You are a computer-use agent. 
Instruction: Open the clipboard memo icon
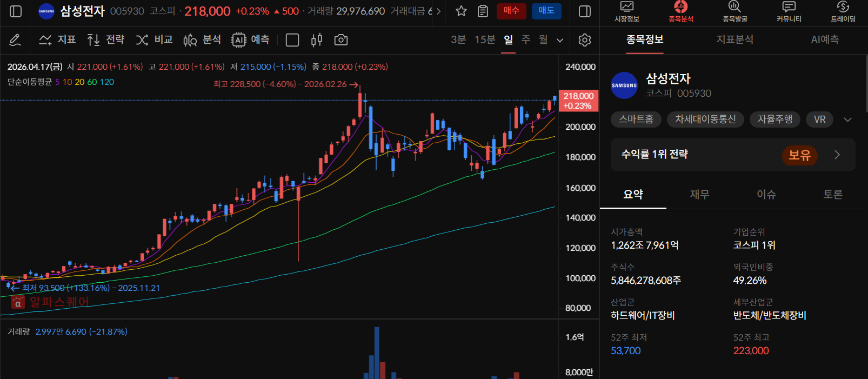(483, 11)
